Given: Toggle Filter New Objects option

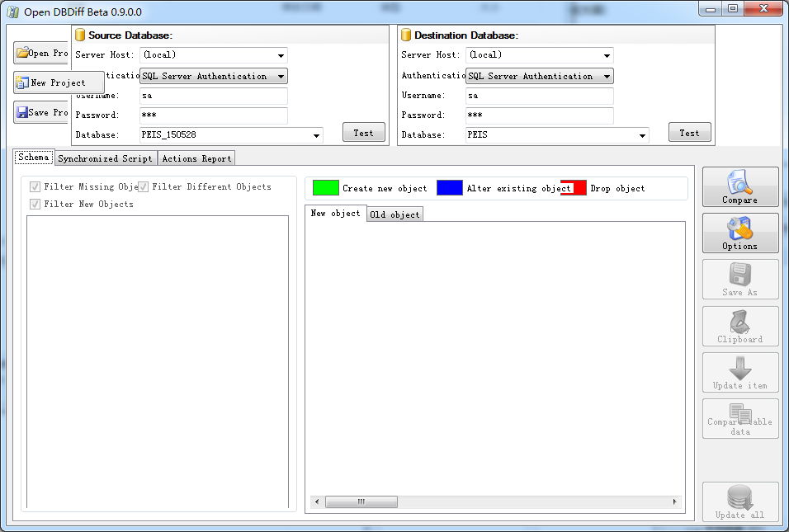Looking at the screenshot, I should tap(35, 204).
